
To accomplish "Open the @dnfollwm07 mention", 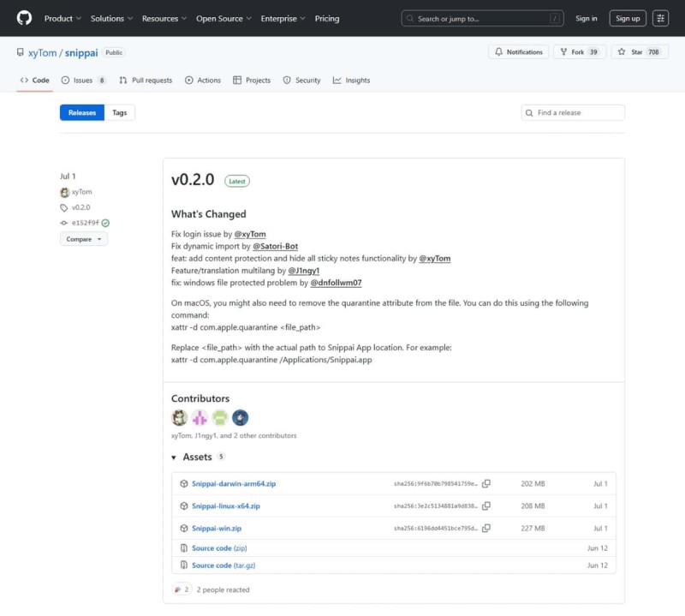I will point(336,283).
